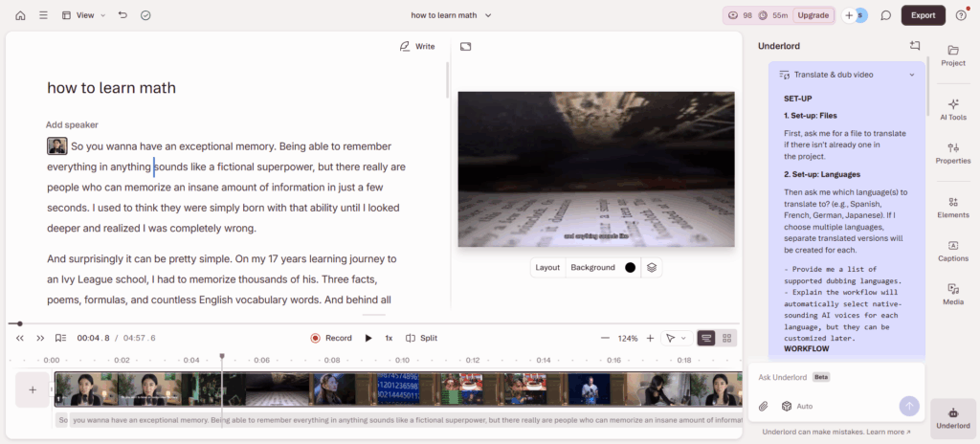
Task: Click the Split tool
Action: [x=421, y=339]
